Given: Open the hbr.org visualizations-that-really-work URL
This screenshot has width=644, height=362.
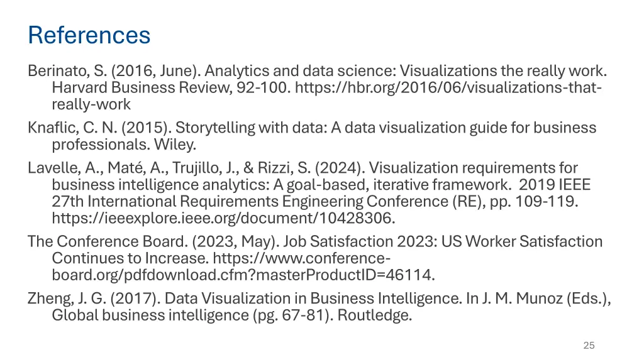Looking at the screenshot, I should (x=448, y=88).
